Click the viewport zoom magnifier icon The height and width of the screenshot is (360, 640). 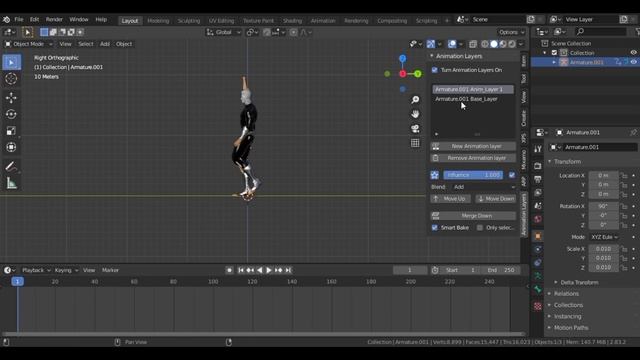point(415,100)
